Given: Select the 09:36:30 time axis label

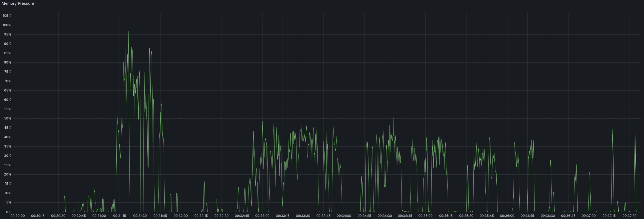Looking at the screenshot, I should pos(548,216).
